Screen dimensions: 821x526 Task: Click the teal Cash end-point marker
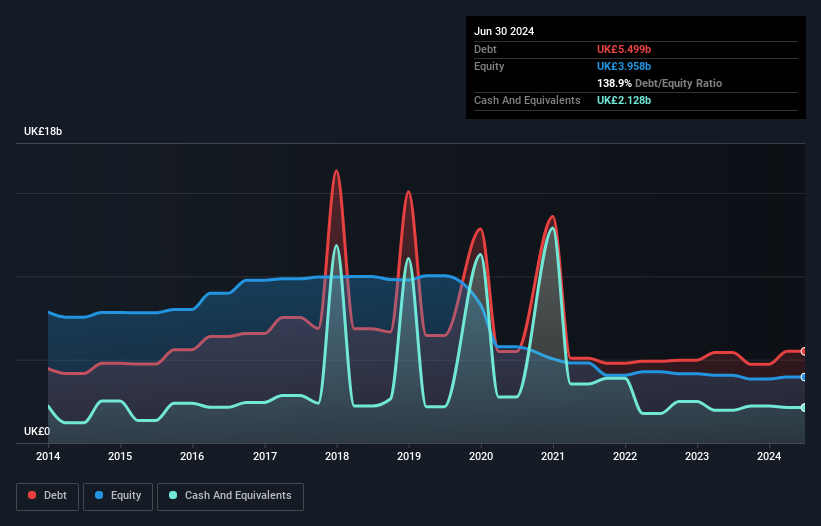click(x=804, y=407)
